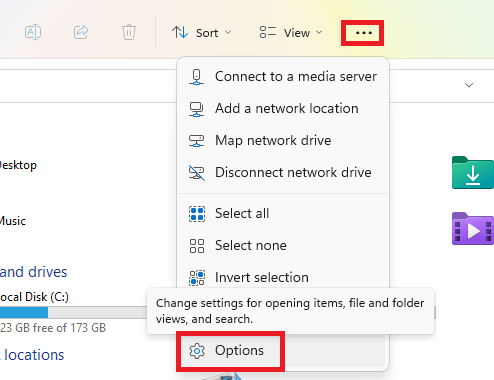The height and width of the screenshot is (380, 494).
Task: Click the Share toolbar icon
Action: pos(81,32)
